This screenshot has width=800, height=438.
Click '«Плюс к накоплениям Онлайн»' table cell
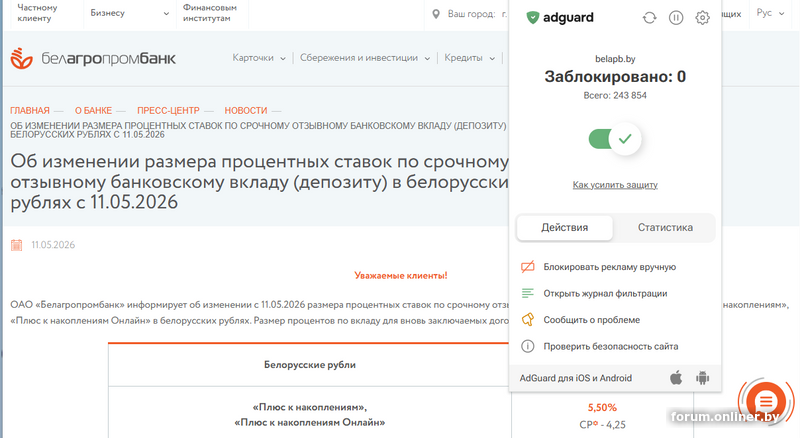(x=310, y=423)
